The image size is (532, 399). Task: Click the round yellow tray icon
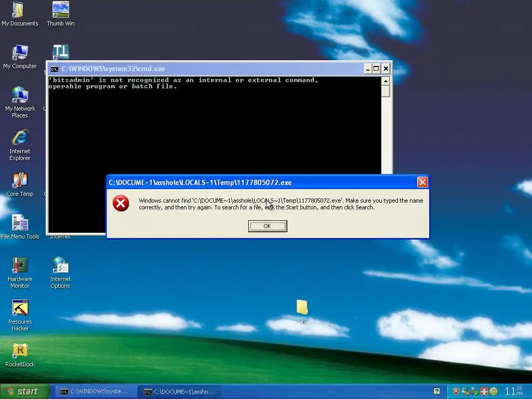[494, 391]
